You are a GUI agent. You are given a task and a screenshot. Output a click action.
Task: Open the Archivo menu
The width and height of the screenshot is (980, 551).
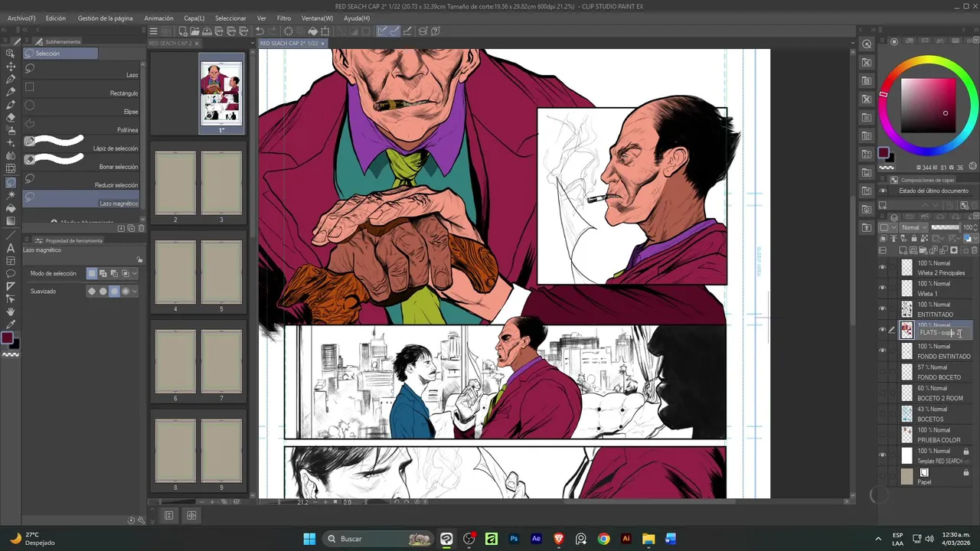point(21,18)
